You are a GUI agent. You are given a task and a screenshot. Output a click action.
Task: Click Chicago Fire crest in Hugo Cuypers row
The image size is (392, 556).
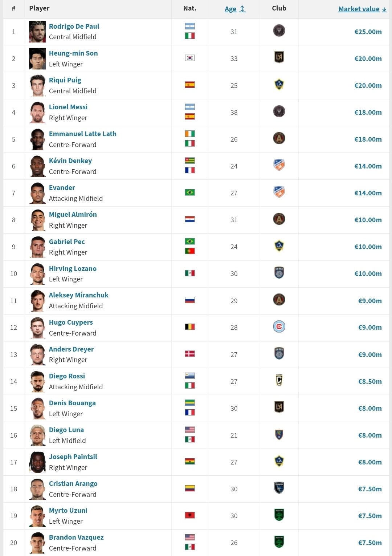(279, 327)
